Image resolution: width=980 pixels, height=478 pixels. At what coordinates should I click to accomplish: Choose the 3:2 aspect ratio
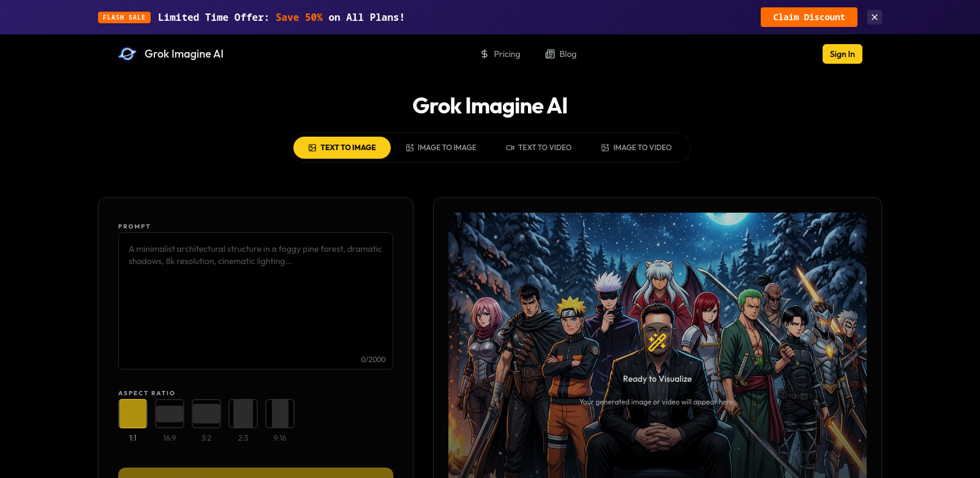pyautogui.click(x=206, y=414)
